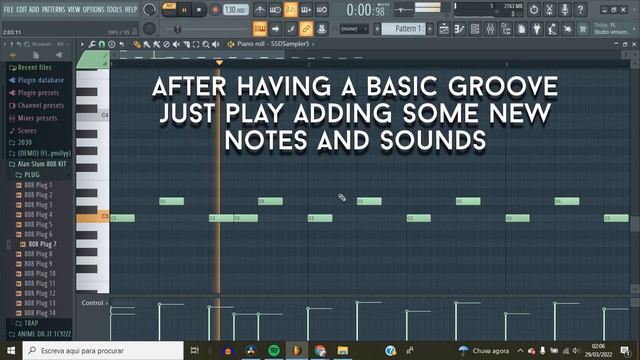The width and height of the screenshot is (640, 360).
Task: Open the plugin picker plug icon
Action: pos(537,29)
